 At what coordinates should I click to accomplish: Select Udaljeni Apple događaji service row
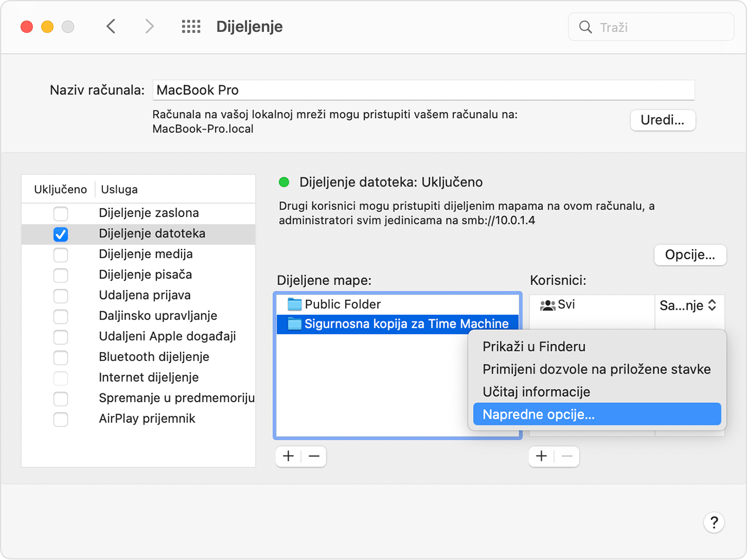138,336
